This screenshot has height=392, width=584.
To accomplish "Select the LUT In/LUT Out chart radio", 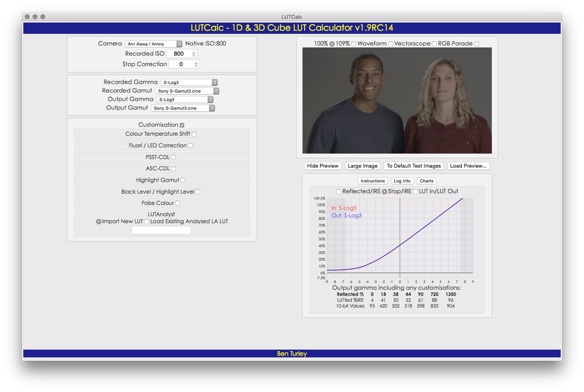I will tap(415, 192).
